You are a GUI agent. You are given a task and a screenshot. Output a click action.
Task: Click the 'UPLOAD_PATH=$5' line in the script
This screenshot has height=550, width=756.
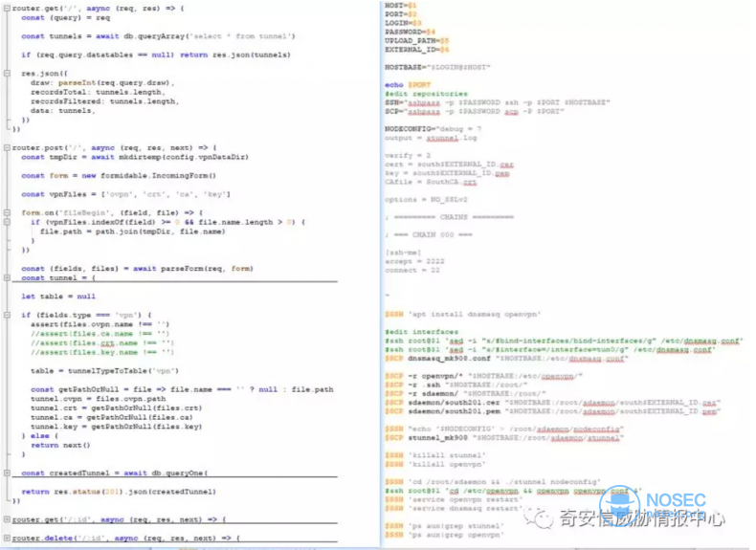tap(417, 40)
